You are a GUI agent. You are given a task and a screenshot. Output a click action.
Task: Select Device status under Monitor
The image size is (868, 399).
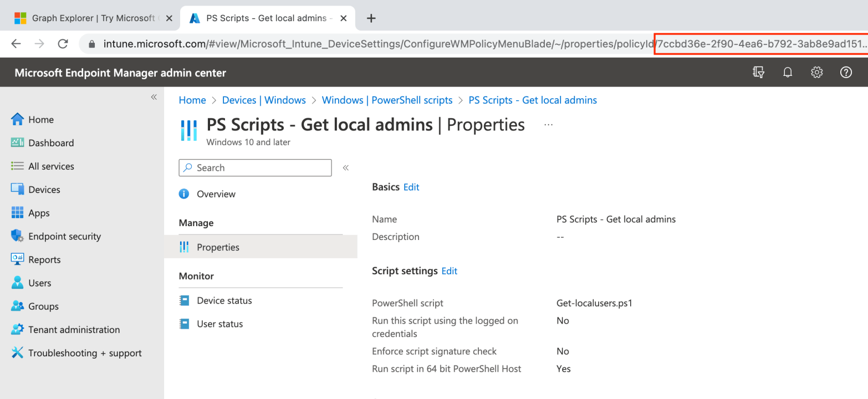click(224, 300)
